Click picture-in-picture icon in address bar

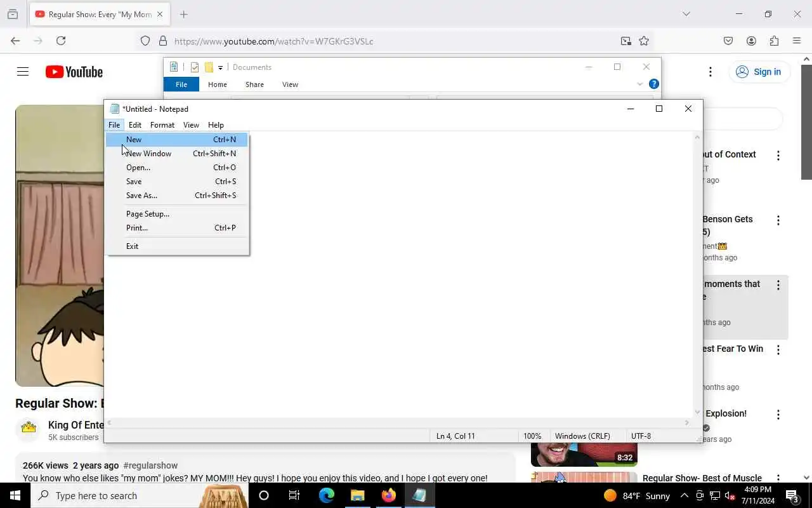click(x=626, y=41)
